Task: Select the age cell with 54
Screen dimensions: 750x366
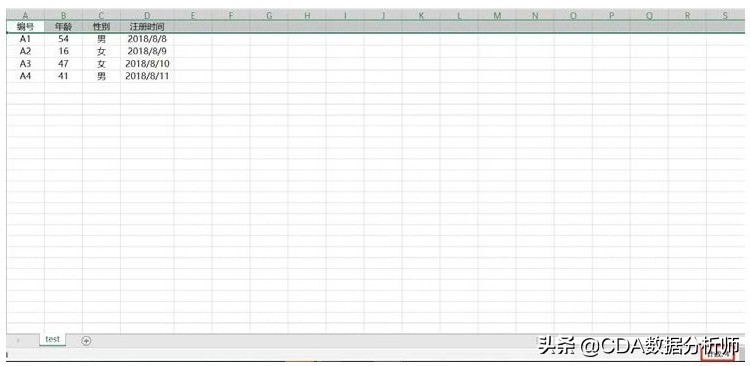Action: coord(64,39)
